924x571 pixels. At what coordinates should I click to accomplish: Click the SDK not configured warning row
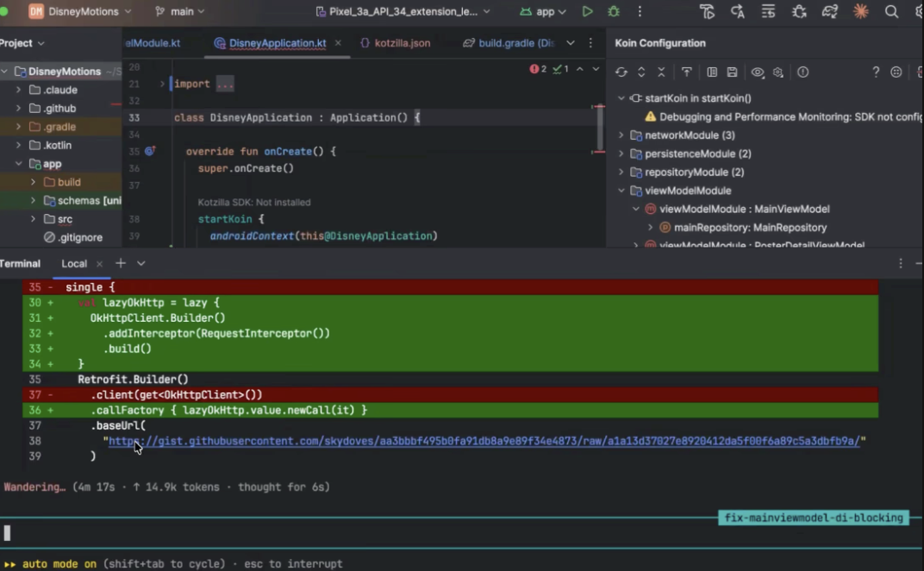pos(784,116)
